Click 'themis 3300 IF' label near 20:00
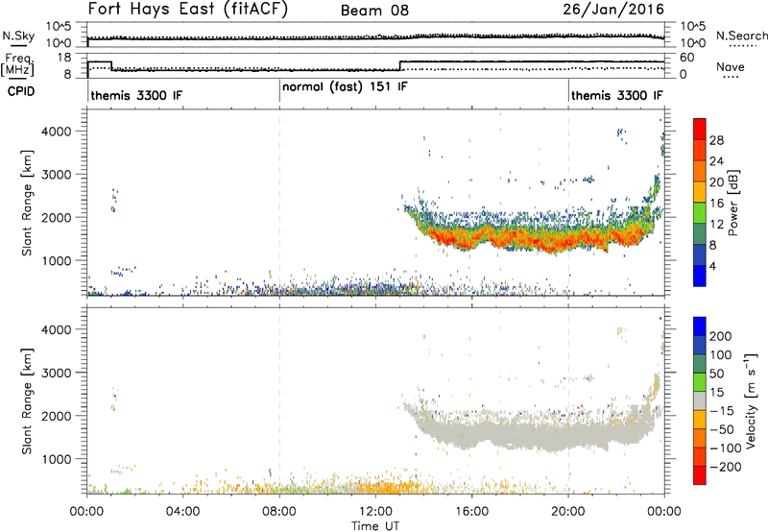Viewport: 768px width, 532px height. coord(617,95)
